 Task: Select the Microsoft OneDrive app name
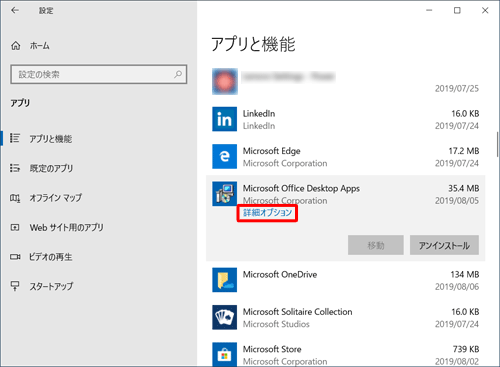tap(280, 275)
